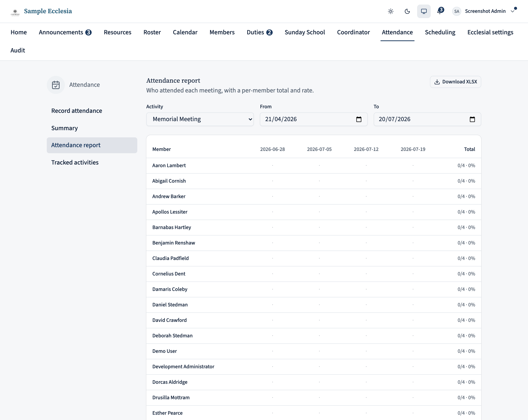
Task: Switch to dark theme moon icon
Action: (x=407, y=11)
